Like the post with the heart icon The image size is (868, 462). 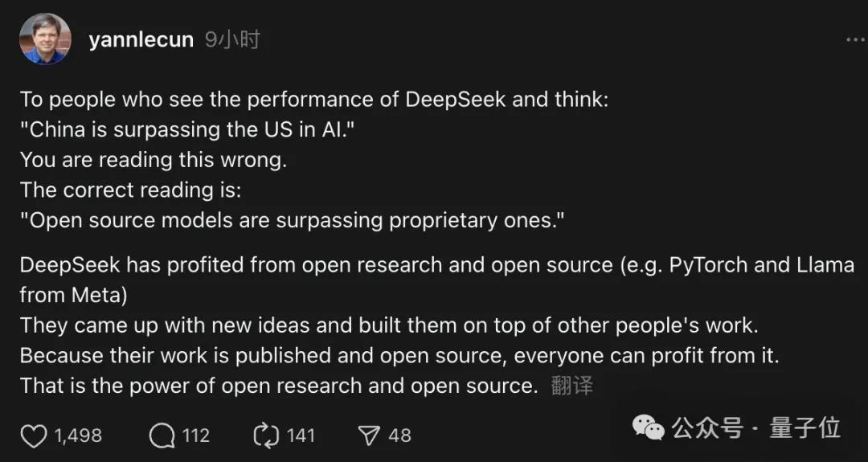tap(34, 435)
